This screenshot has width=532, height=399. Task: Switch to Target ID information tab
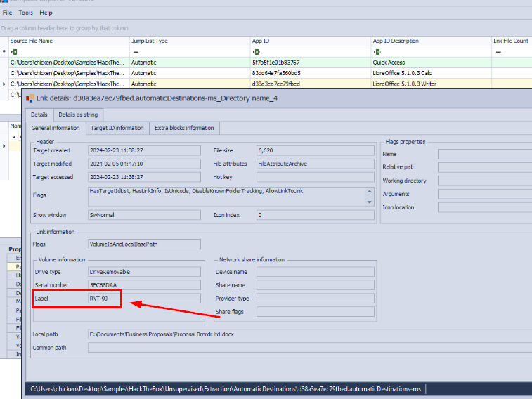click(x=117, y=128)
